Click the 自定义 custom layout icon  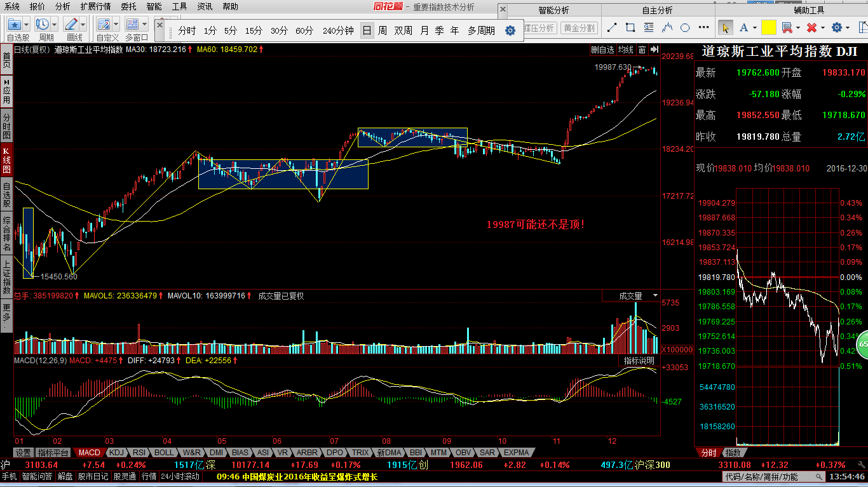pos(104,25)
